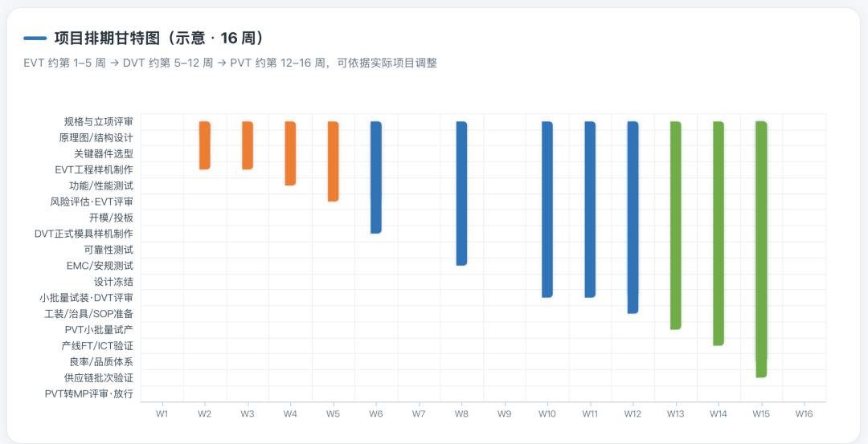The height and width of the screenshot is (444, 868).
Task: Select the W12 week axis label
Action: [x=633, y=413]
